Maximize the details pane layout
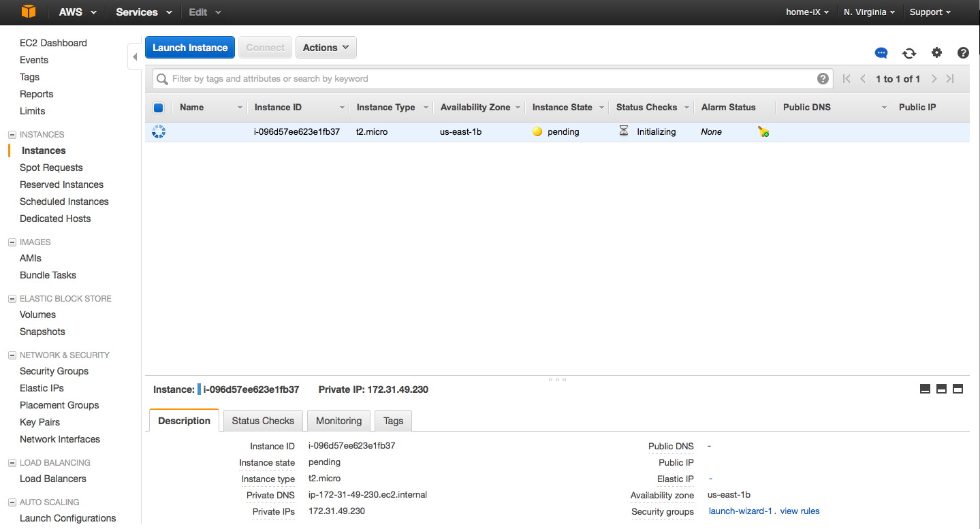Screen dimensions: 980x529 (958, 389)
